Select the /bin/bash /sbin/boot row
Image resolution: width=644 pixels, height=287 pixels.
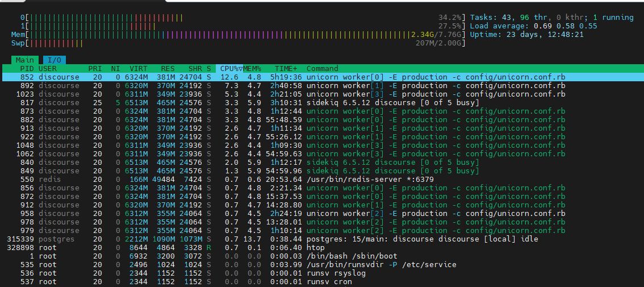point(322,256)
